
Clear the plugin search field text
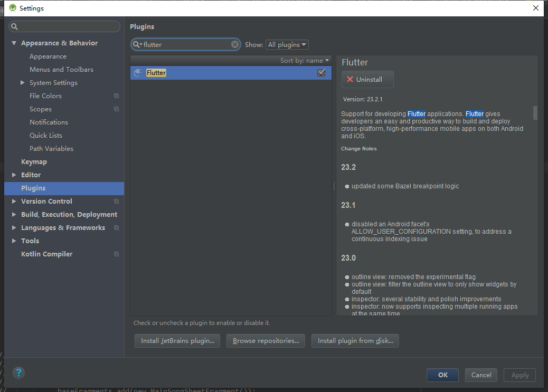point(235,44)
